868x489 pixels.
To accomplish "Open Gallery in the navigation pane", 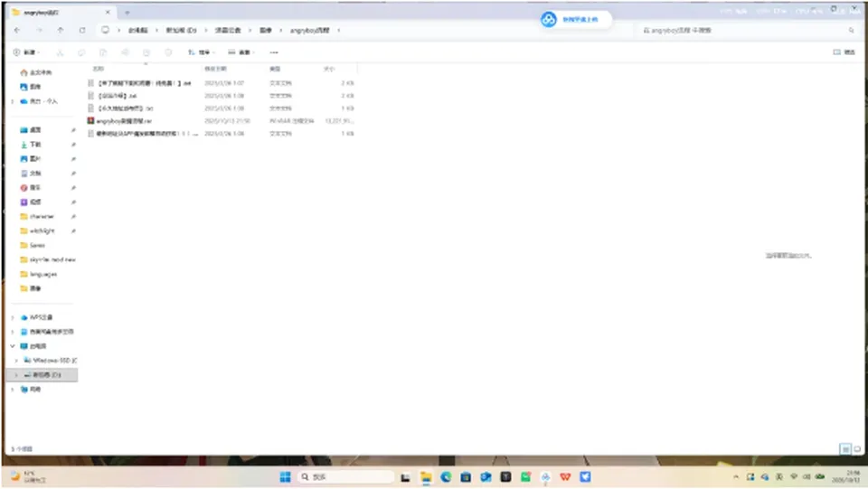I will click(31, 87).
